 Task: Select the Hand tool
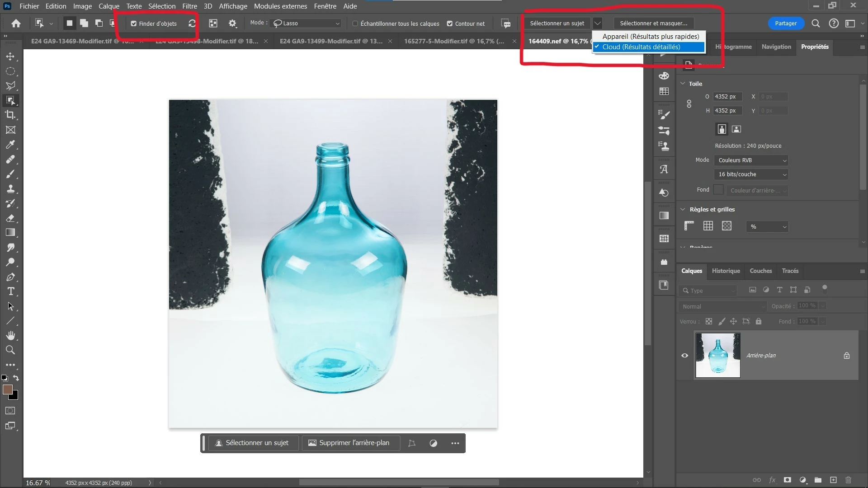click(10, 335)
